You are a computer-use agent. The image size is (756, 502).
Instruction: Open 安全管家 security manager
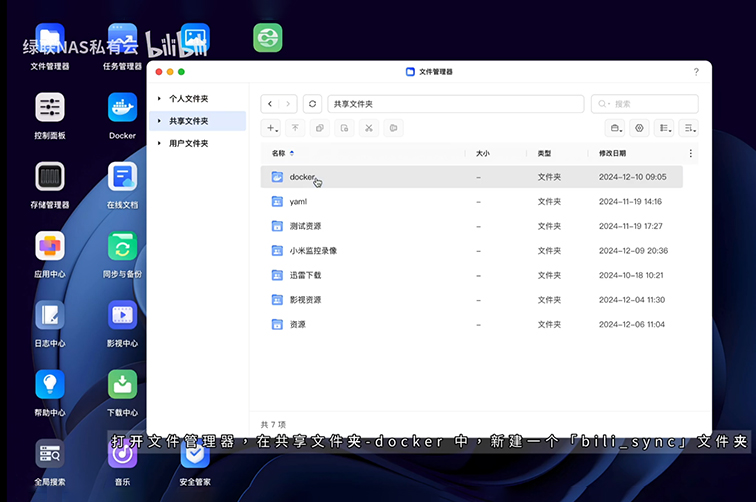pos(195,454)
